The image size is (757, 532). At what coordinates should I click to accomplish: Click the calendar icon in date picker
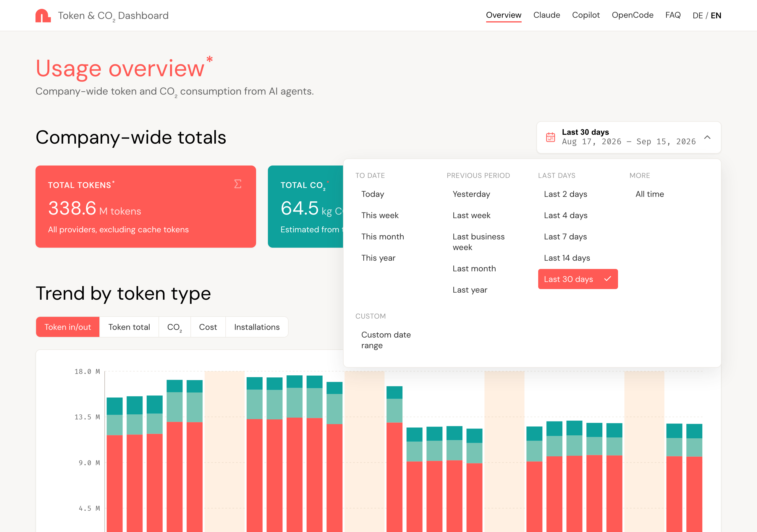point(550,137)
